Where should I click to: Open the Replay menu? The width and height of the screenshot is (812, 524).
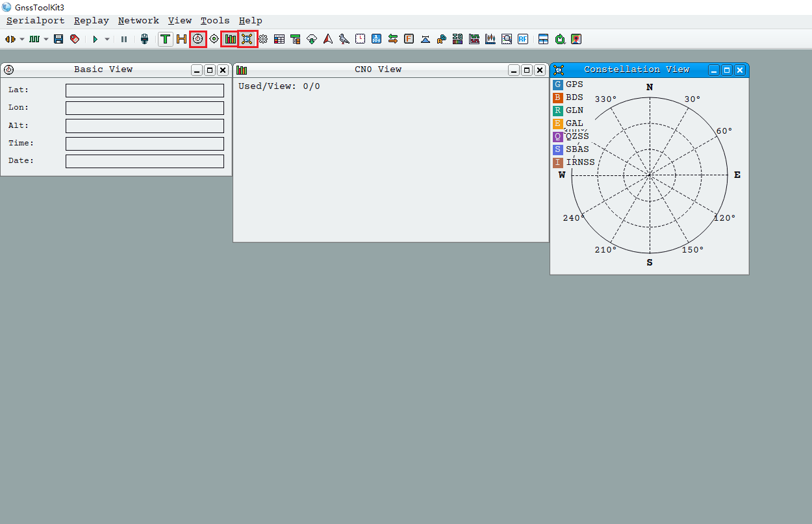coord(92,21)
